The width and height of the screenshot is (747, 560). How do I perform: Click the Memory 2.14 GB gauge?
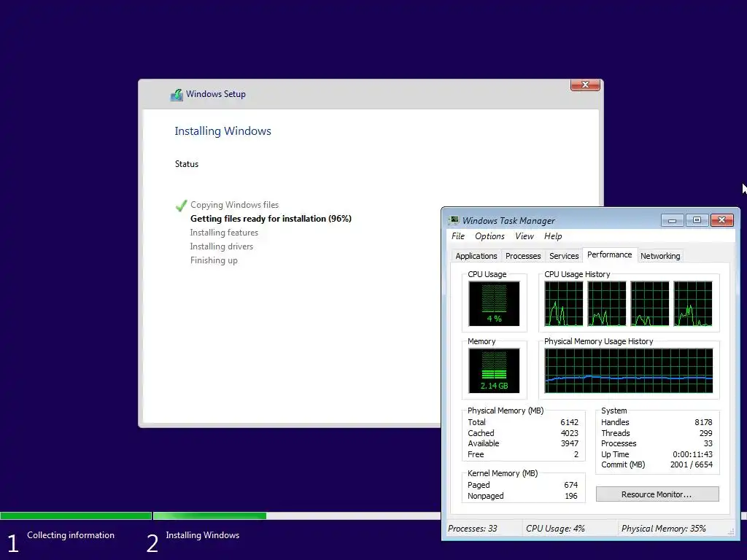click(x=494, y=370)
